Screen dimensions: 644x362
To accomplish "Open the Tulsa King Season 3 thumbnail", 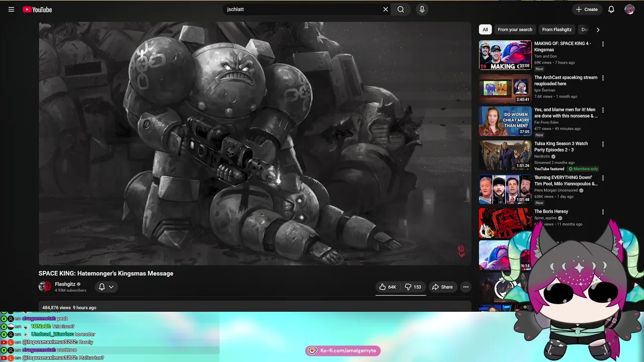I will pyautogui.click(x=505, y=155).
